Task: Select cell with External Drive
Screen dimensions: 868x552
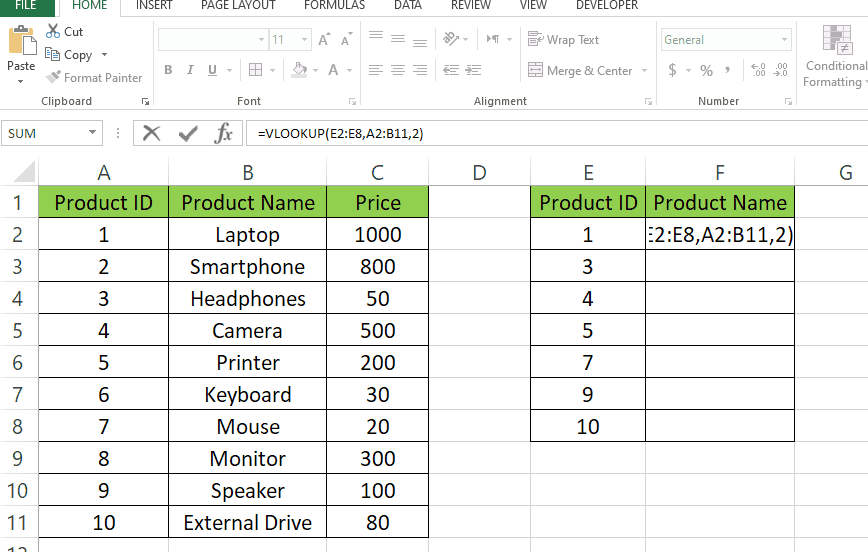Action: (247, 522)
